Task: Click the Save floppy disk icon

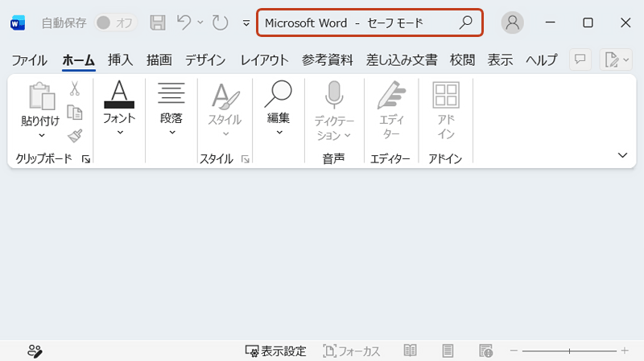Action: tap(157, 23)
